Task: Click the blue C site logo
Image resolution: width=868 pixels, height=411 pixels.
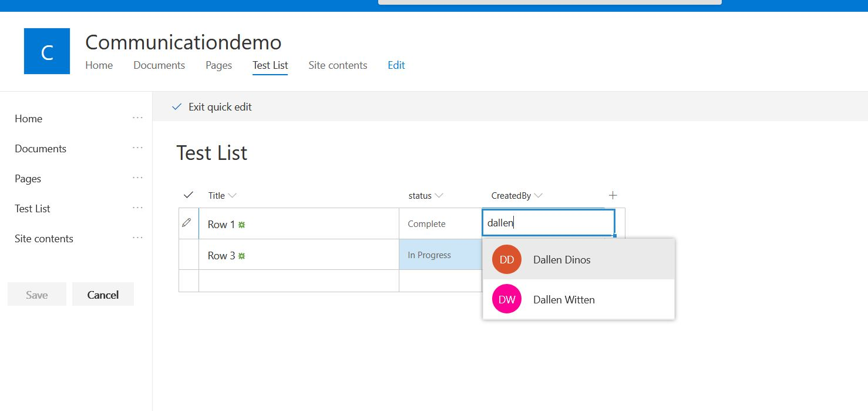Action: tap(47, 51)
